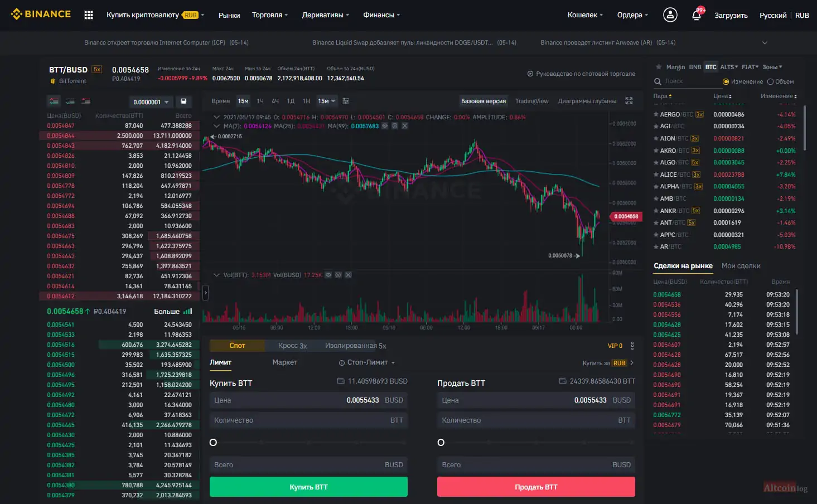This screenshot has height=504, width=817.
Task: Click the Binance logo
Action: (x=41, y=14)
